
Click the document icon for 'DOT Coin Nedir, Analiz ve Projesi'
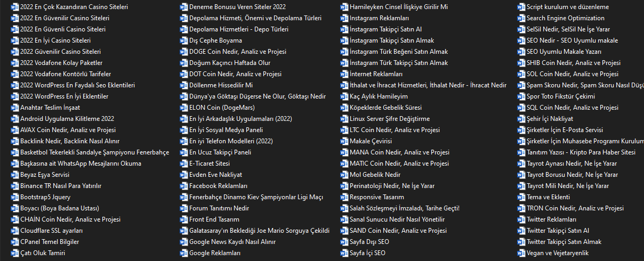coord(184,74)
